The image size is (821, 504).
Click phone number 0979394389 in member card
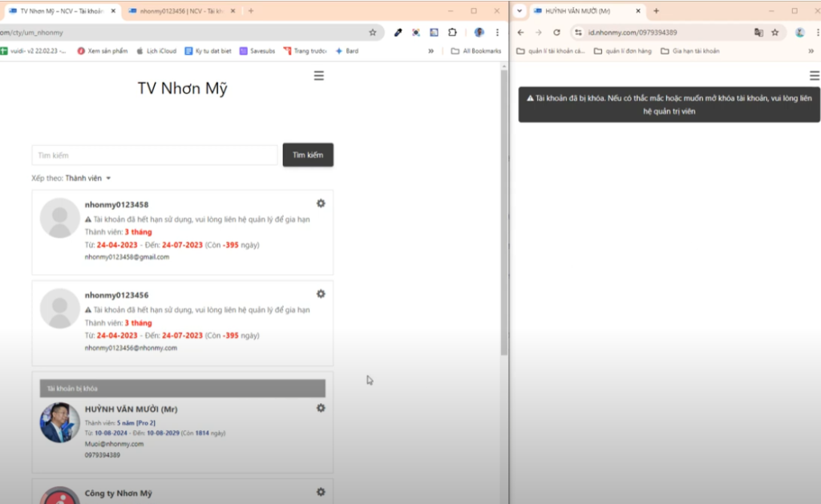pos(102,455)
